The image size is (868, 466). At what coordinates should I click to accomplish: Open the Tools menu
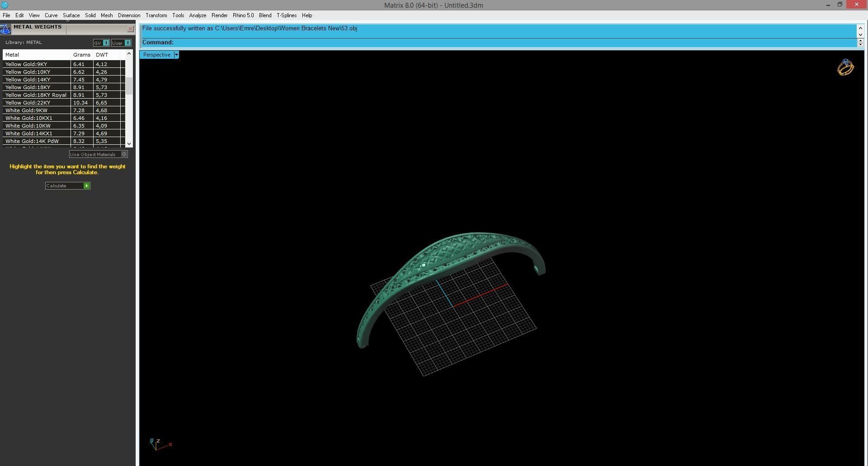[x=178, y=15]
